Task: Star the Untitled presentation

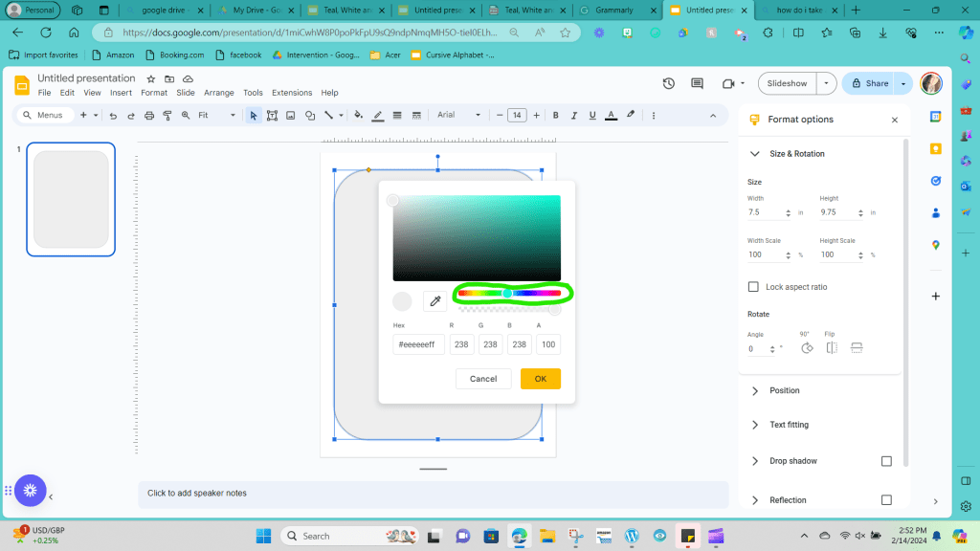Action: click(150, 78)
